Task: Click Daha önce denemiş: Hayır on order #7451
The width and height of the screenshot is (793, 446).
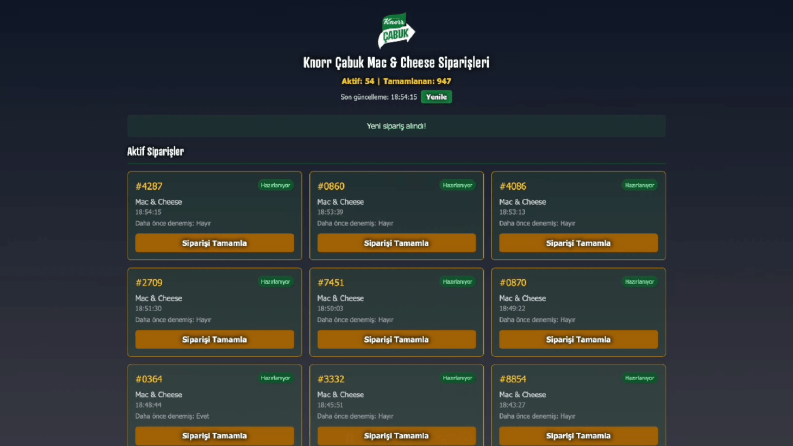Action: pyautogui.click(x=355, y=320)
